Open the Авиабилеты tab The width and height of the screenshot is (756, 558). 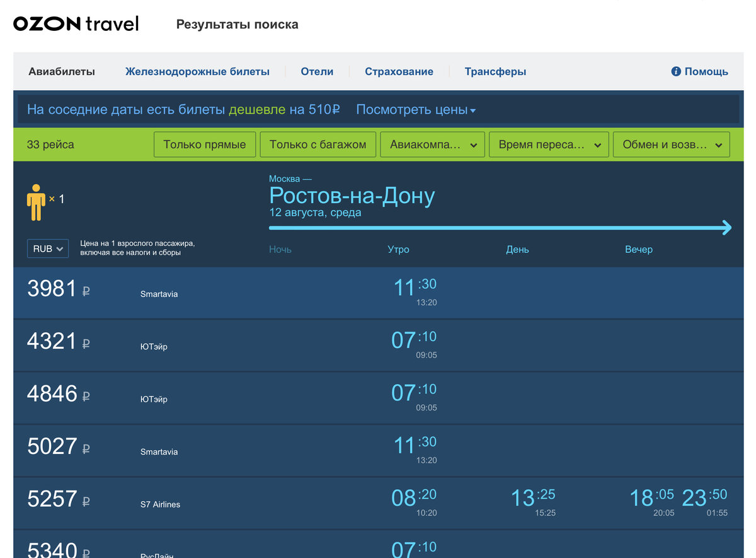tap(62, 71)
